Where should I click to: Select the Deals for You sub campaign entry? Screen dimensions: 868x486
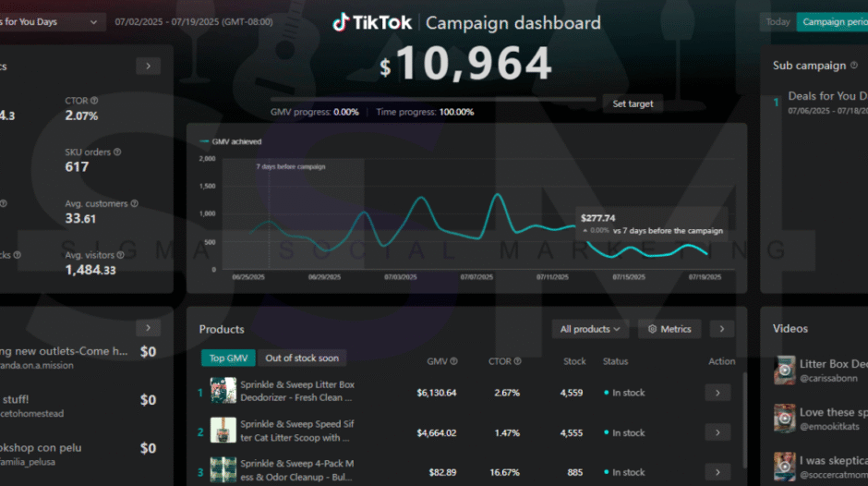[822, 103]
